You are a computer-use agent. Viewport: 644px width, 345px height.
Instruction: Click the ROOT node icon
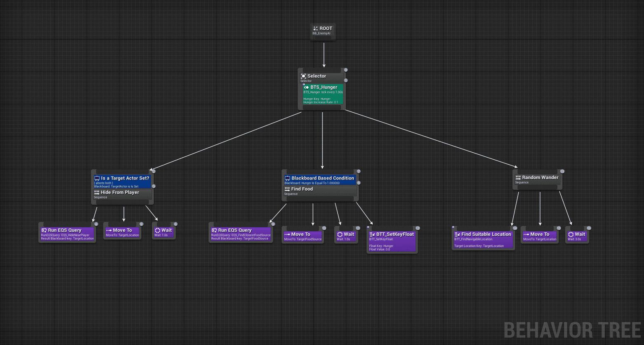pyautogui.click(x=315, y=28)
